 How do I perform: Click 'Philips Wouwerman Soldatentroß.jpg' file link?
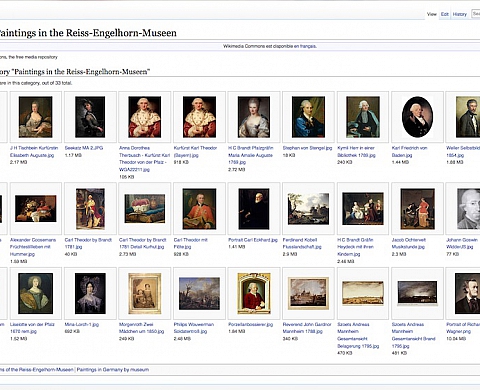(194, 328)
